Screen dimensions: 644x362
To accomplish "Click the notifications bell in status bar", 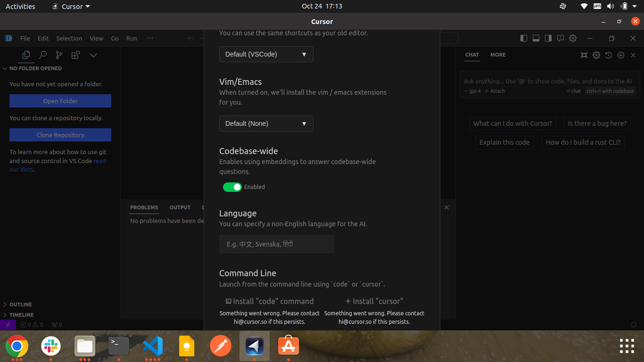I will tap(634, 325).
